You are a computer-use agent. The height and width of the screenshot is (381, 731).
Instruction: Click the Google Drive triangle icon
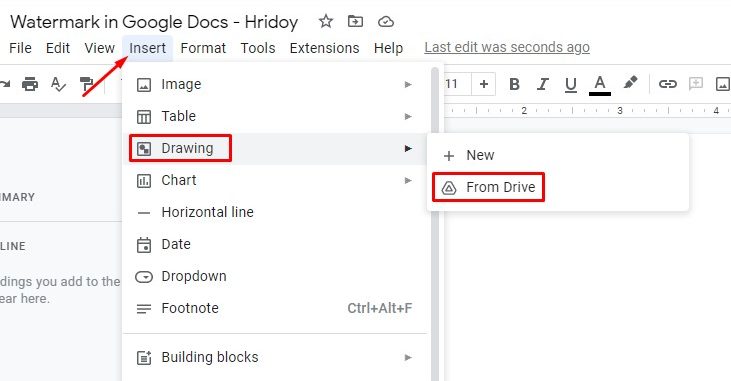coord(448,187)
